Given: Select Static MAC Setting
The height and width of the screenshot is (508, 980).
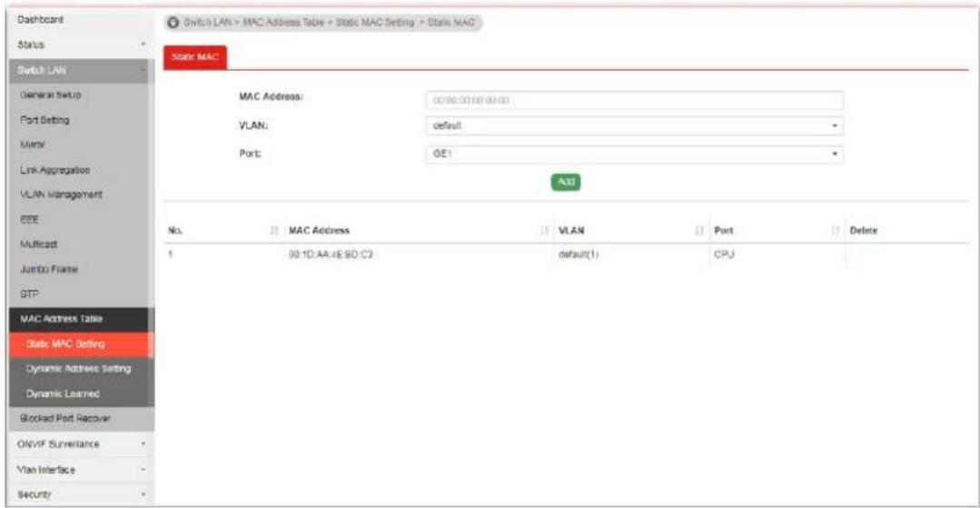Looking at the screenshot, I should tap(78, 344).
